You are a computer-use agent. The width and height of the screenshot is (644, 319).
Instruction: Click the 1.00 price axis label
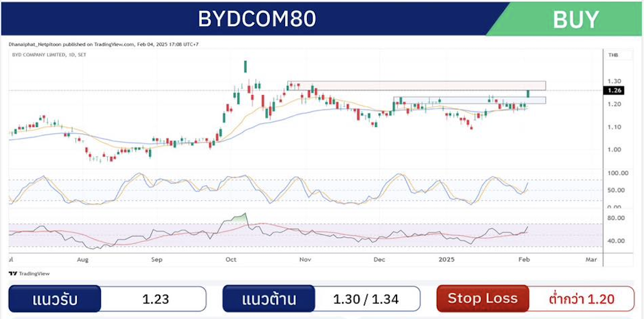pos(615,149)
